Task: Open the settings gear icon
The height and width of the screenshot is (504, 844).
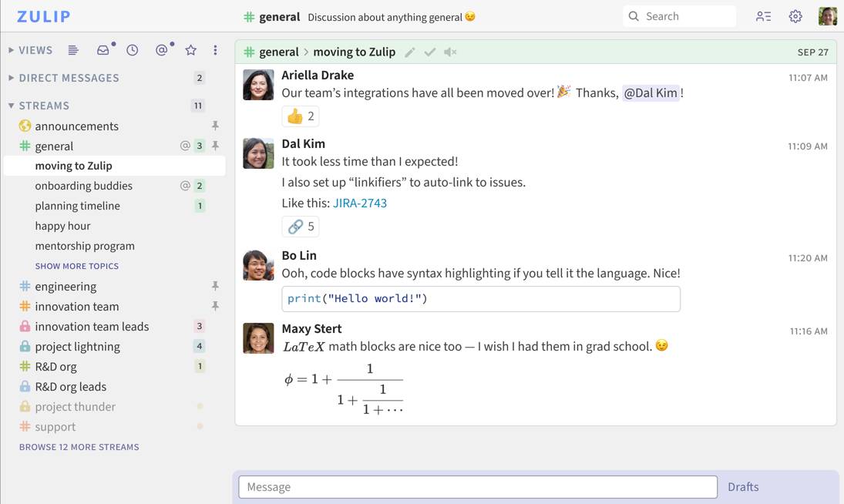Action: [x=795, y=15]
